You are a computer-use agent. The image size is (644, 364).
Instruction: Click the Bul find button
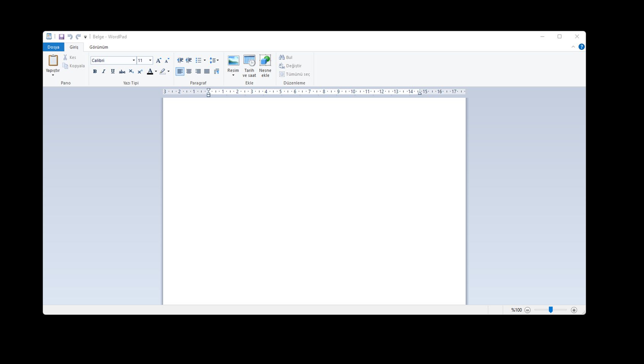pyautogui.click(x=286, y=57)
